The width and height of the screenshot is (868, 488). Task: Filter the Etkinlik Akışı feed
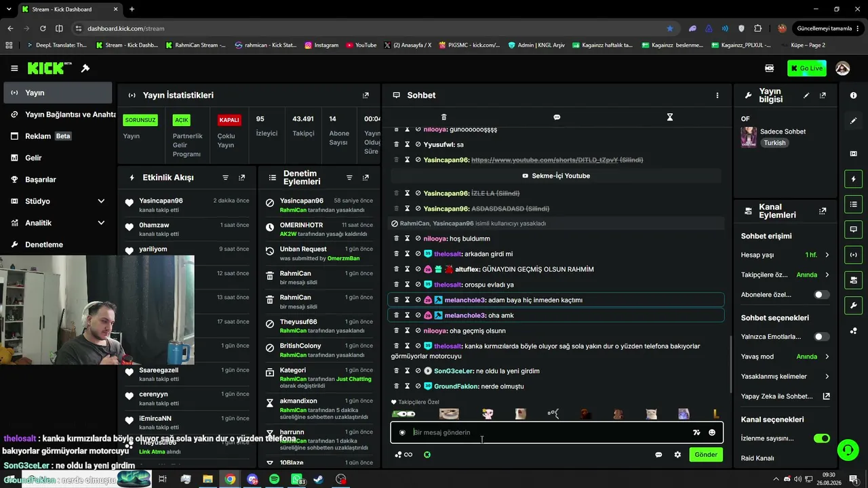coord(226,178)
